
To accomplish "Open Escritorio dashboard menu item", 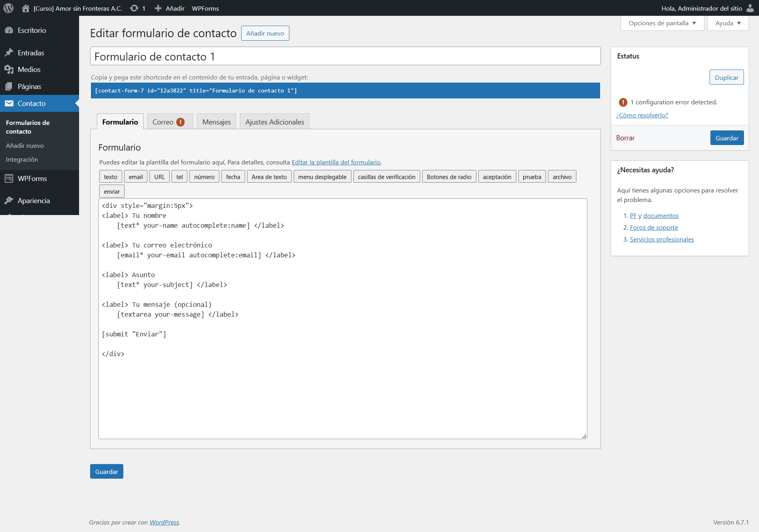I will (x=32, y=30).
